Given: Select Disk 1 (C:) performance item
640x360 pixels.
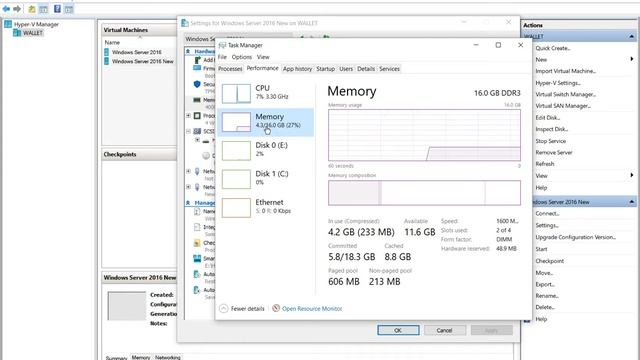Looking at the screenshot, I should (x=266, y=179).
